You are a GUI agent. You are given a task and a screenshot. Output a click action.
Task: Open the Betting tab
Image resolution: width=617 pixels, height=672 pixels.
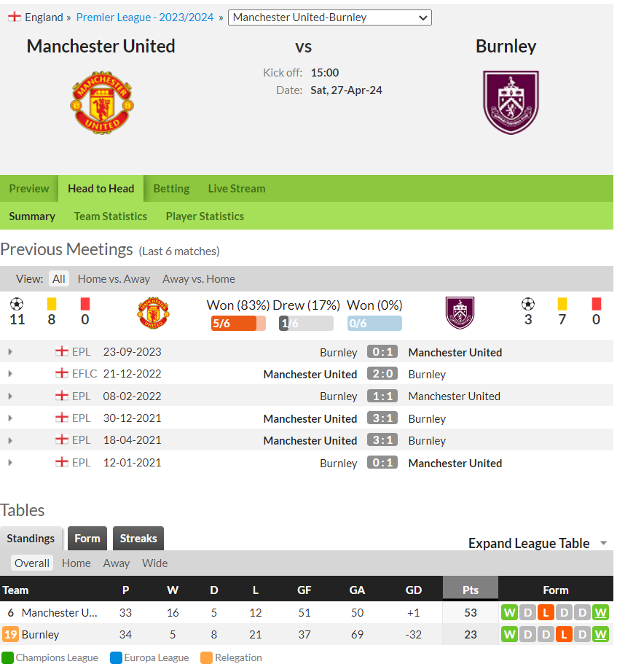point(171,189)
